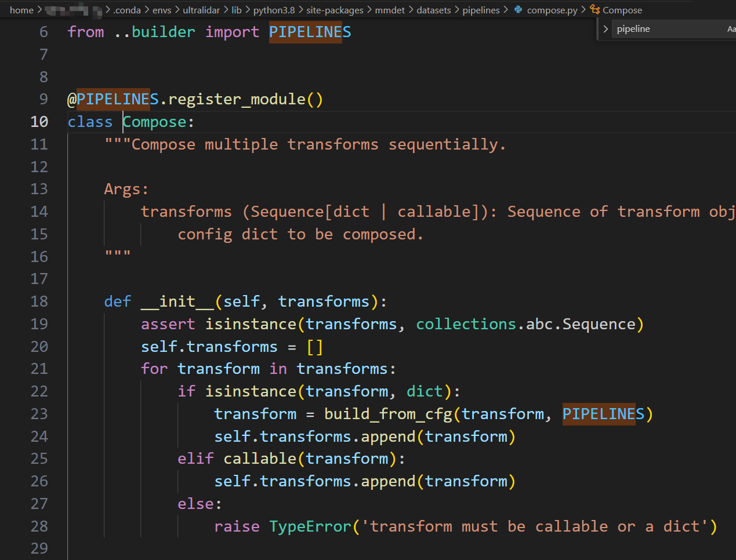The width and height of the screenshot is (736, 560).
Task: Open the 'home' breadcrumb folder
Action: tap(21, 10)
